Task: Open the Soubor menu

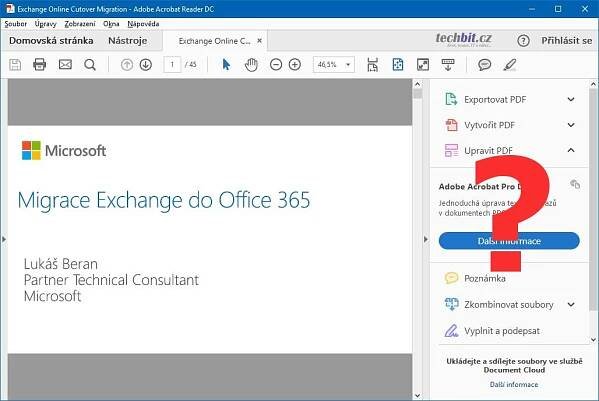Action: [x=16, y=24]
